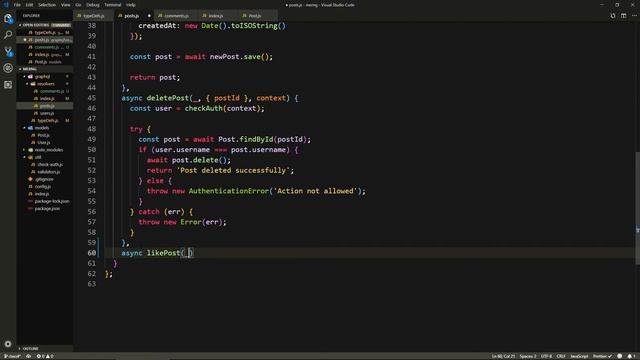The width and height of the screenshot is (640, 360).
Task: Click the feedback smiley in status bar
Action: coord(620,356)
